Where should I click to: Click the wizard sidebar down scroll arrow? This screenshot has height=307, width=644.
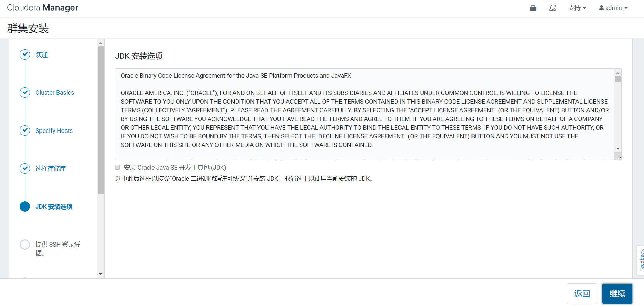pyautogui.click(x=100, y=274)
